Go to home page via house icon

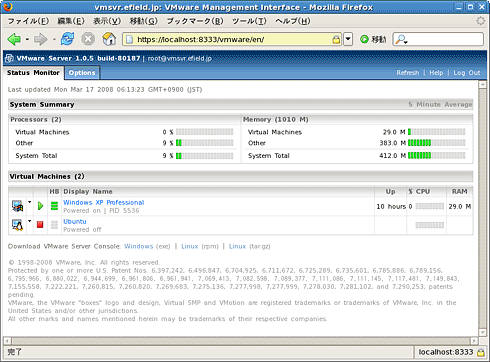(109, 39)
